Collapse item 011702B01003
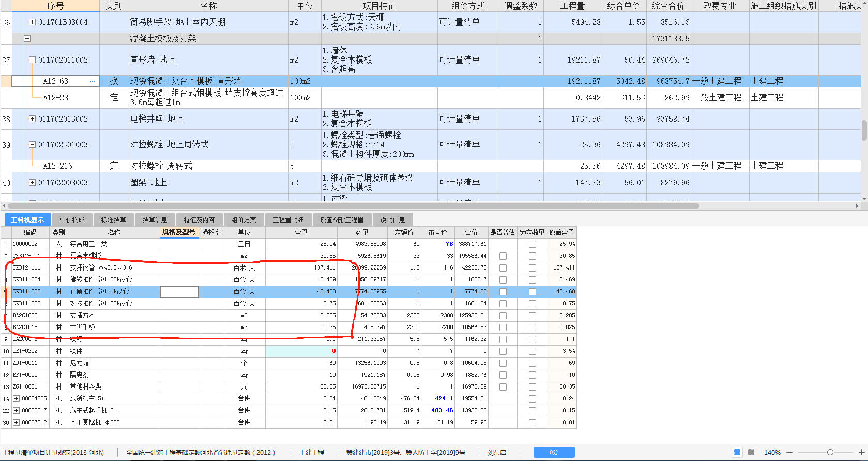Image resolution: width=868 pixels, height=461 pixels. 32,145
